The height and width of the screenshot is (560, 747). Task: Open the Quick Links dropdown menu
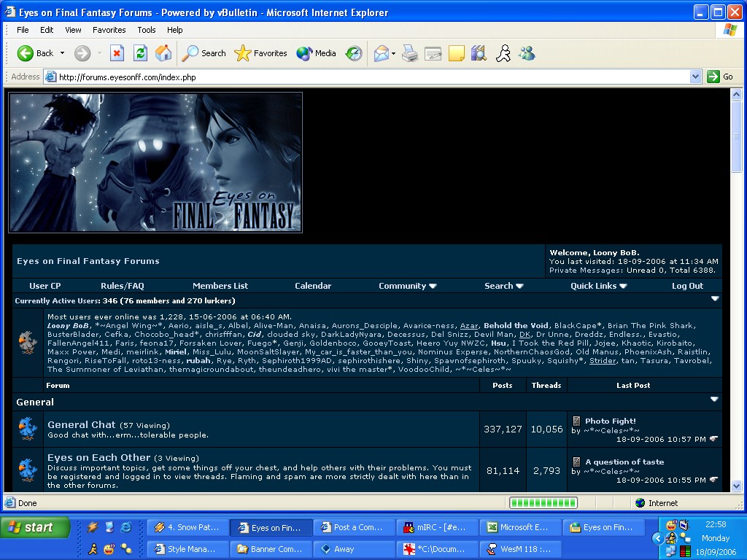tap(598, 286)
